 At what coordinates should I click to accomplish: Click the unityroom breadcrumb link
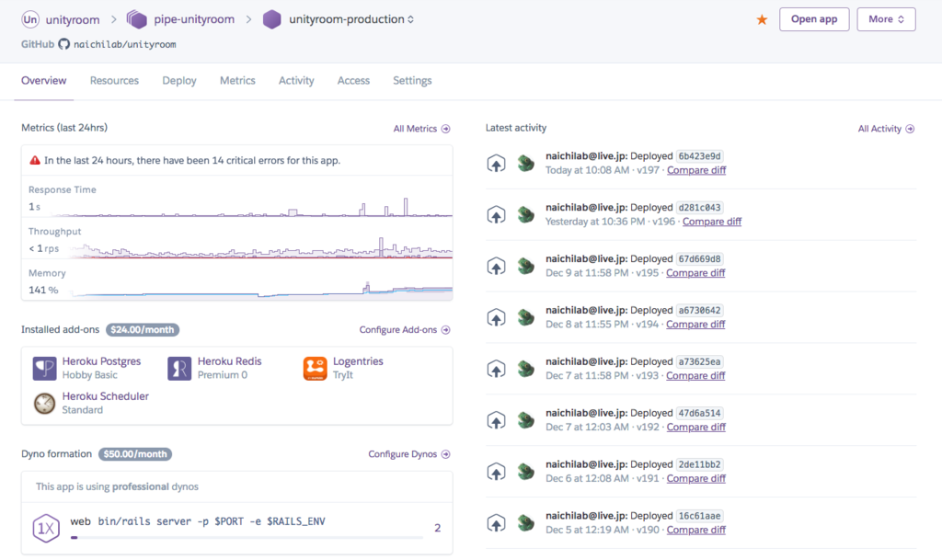73,19
